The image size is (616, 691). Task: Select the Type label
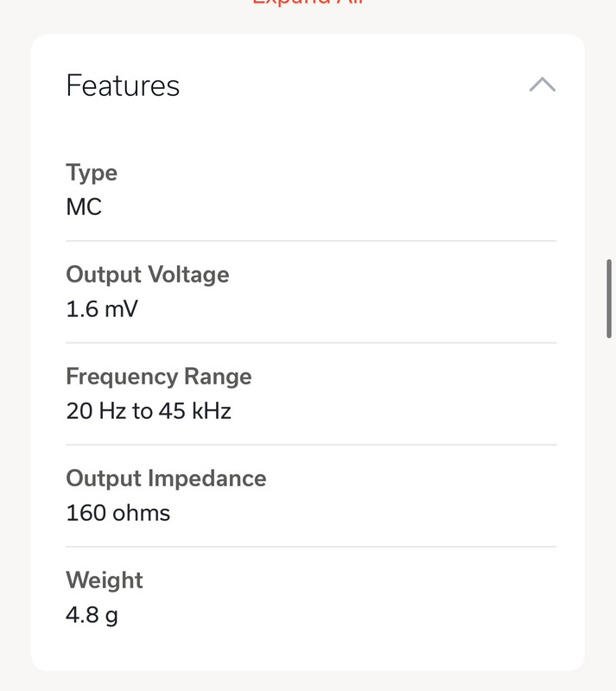pyautogui.click(x=92, y=173)
